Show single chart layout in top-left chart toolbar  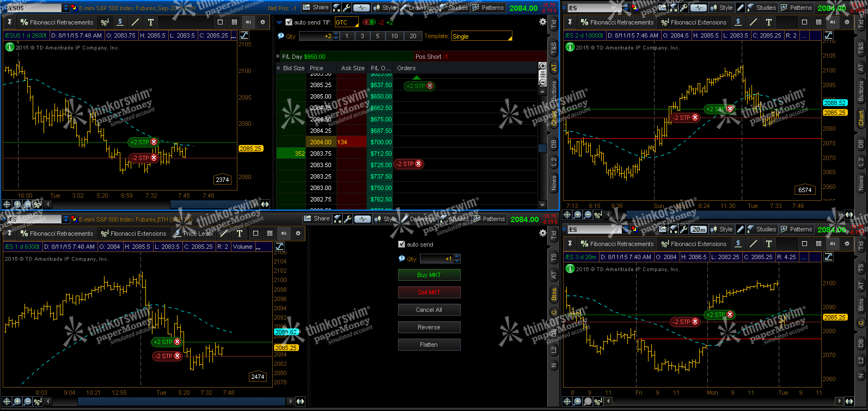220,22
